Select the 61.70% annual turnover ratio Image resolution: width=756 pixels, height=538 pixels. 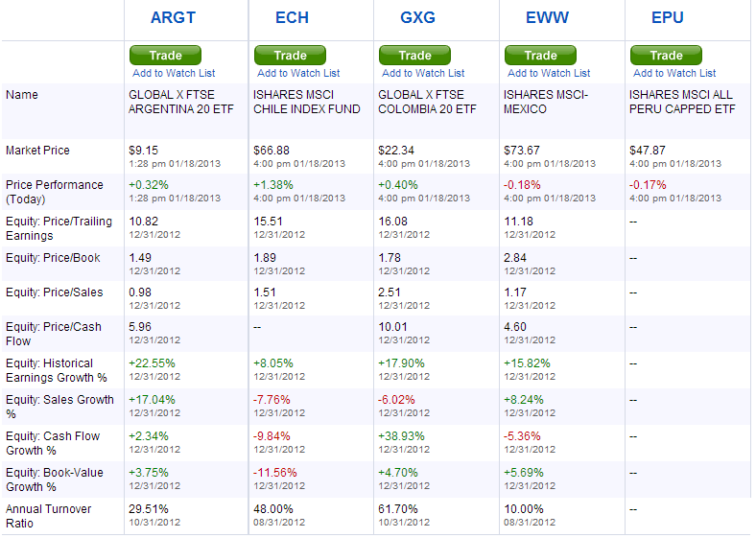[398, 509]
